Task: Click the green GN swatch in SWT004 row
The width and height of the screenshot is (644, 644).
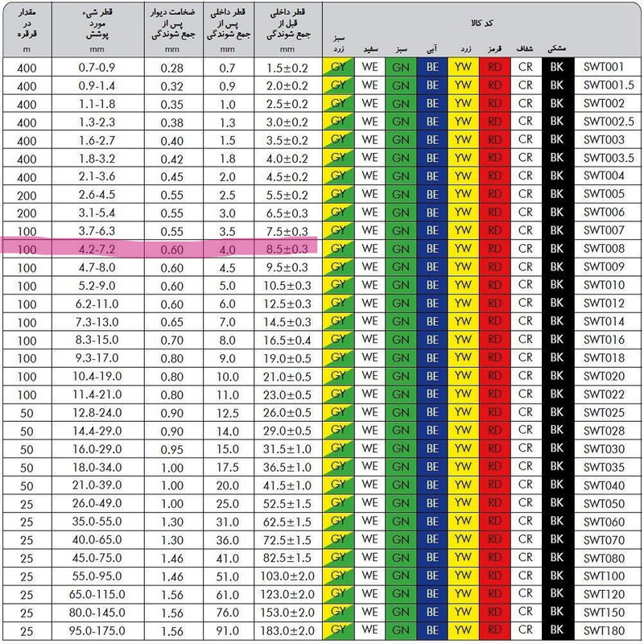Action: point(400,175)
